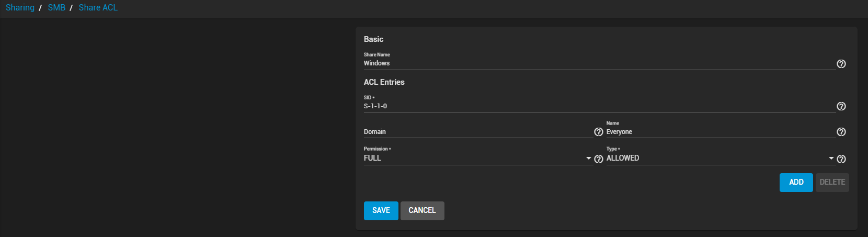Edit the Name field showing Everyone
868x237 pixels.
click(x=719, y=132)
